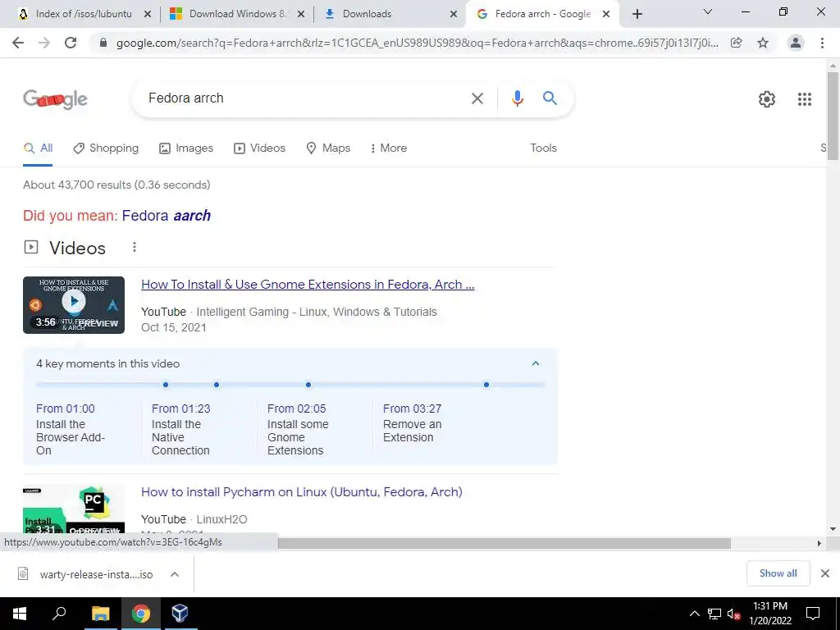The image size is (840, 630).
Task: Open the Windows Start menu
Action: [x=20, y=614]
